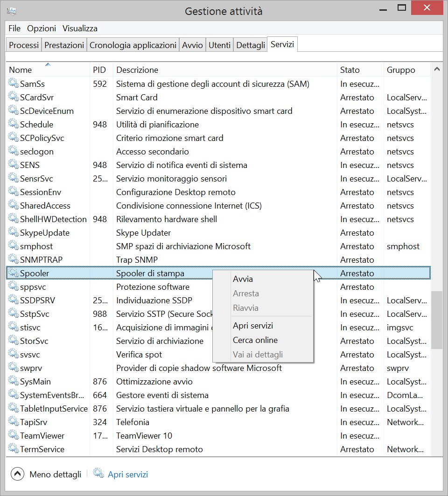The width and height of the screenshot is (448, 496).
Task: Sort services by the Gruppo column header
Action: (x=407, y=70)
